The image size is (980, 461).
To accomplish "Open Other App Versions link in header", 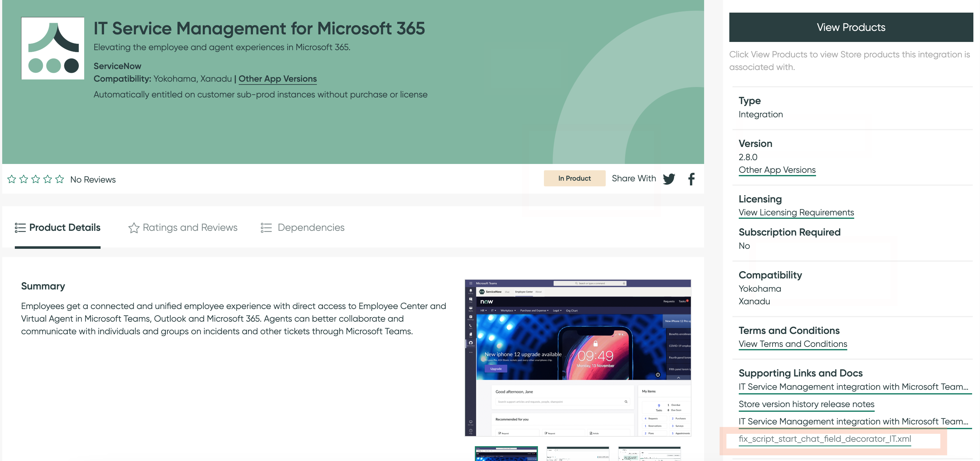I will pos(278,79).
